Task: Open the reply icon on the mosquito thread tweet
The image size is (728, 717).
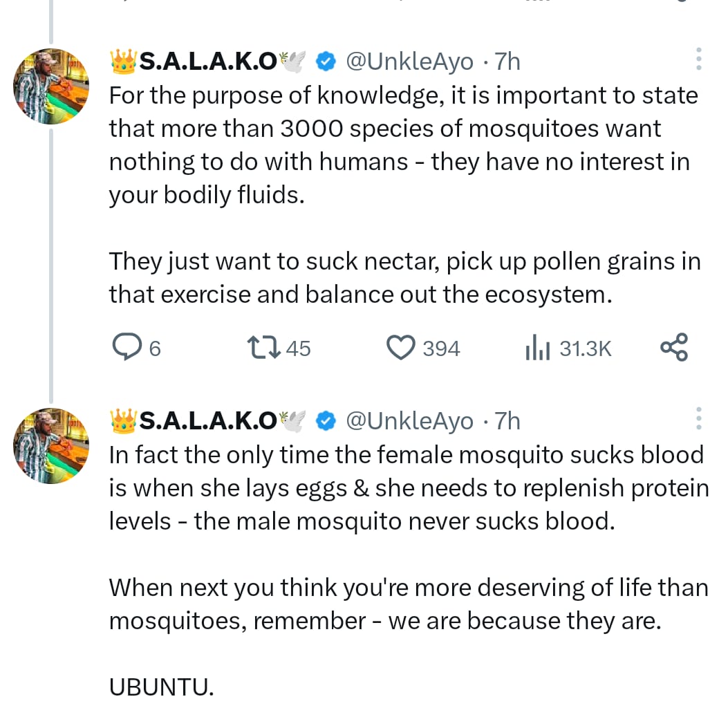Action: point(127,347)
